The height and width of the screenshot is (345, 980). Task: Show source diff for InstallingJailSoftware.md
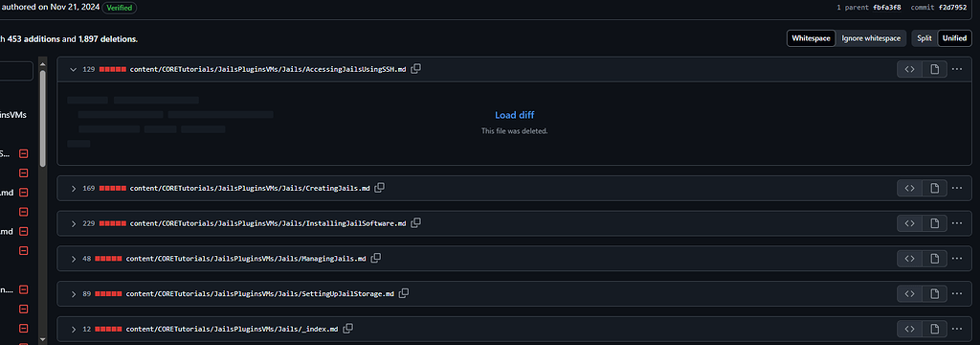[x=910, y=223]
